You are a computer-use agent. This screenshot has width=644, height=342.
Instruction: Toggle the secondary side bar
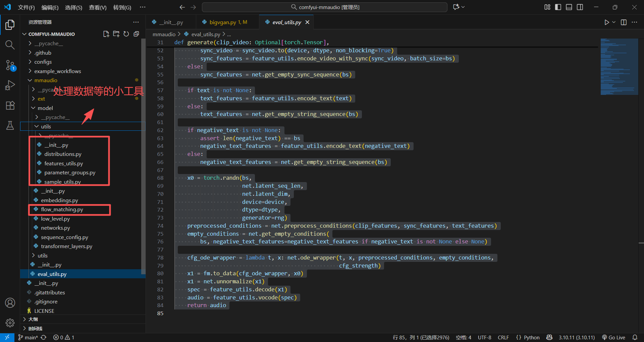click(580, 7)
